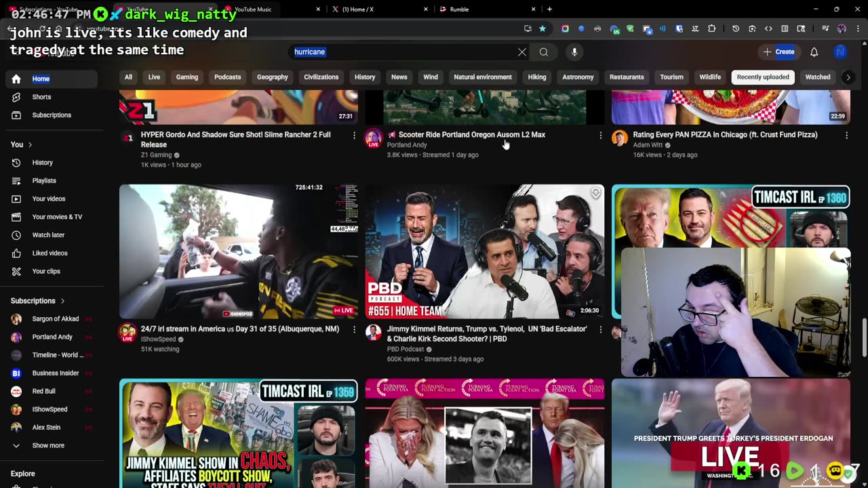The width and height of the screenshot is (868, 488).
Task: Open the Red Bull subscription
Action: pos(52,391)
